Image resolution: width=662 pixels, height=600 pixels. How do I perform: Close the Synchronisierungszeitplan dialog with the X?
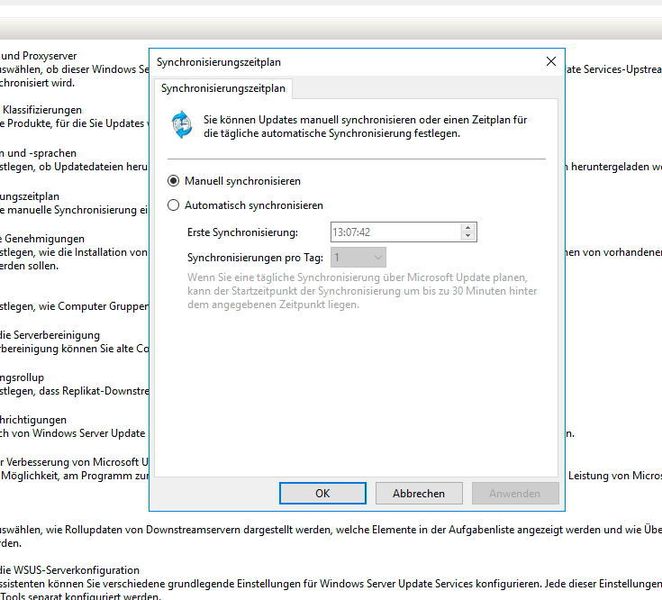click(551, 62)
